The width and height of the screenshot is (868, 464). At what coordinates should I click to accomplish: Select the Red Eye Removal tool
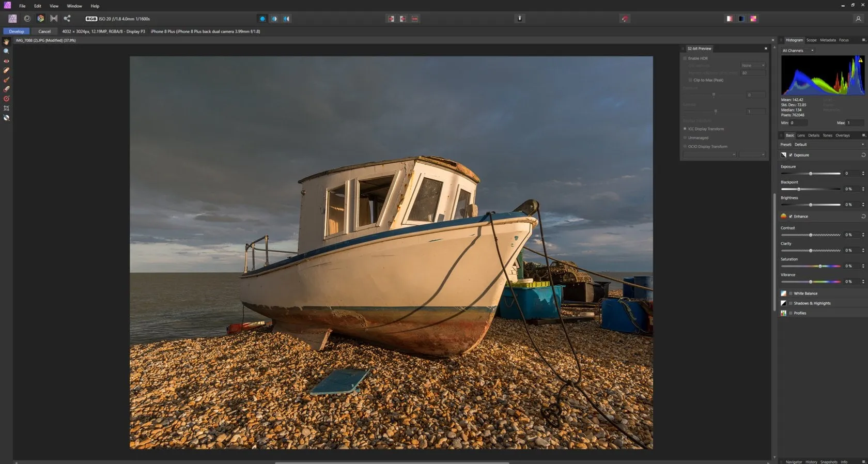[6, 61]
